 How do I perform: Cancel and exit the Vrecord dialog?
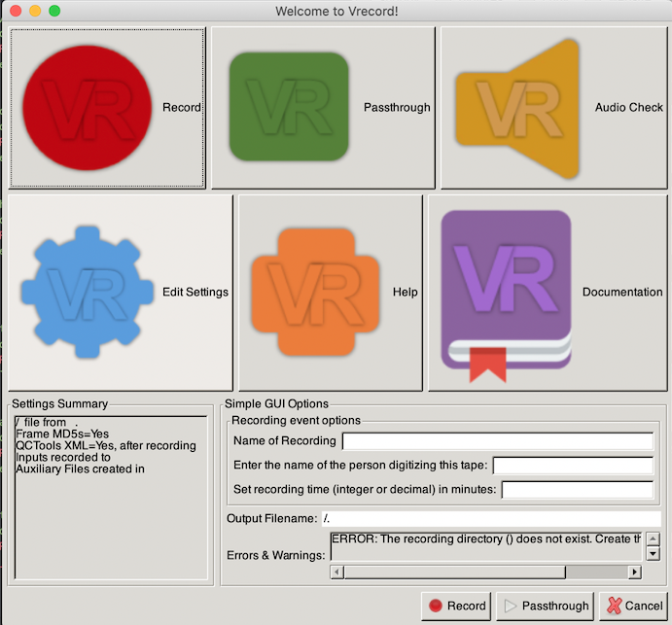pyautogui.click(x=634, y=606)
